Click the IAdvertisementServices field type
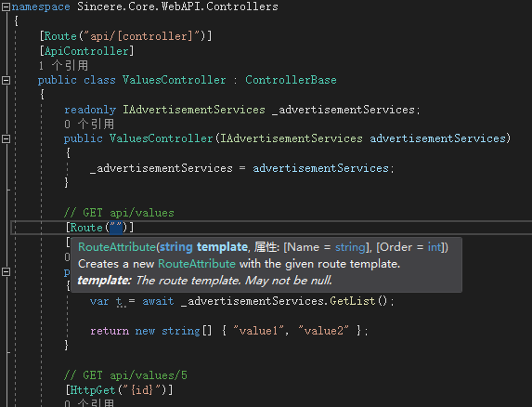 [194, 110]
